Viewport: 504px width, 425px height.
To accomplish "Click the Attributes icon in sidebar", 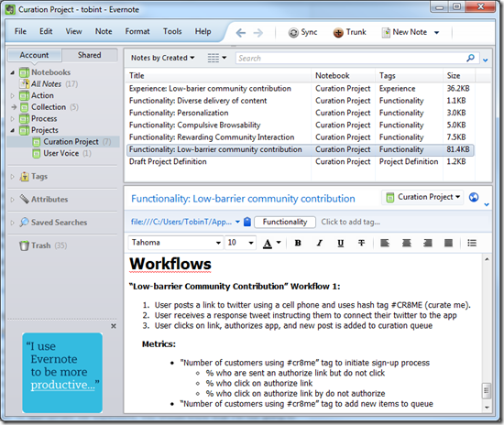I will [x=24, y=199].
